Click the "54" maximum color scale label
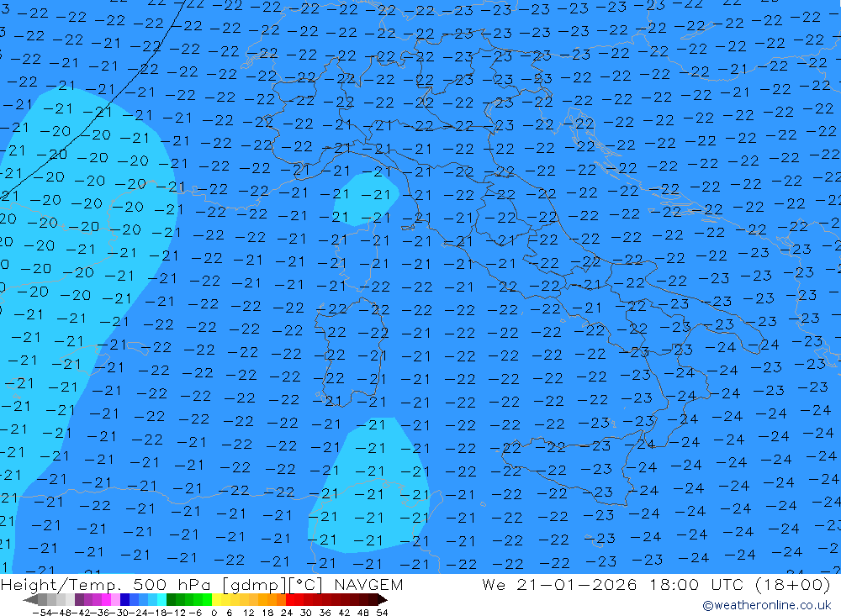This screenshot has height=616, width=841. coord(382,613)
